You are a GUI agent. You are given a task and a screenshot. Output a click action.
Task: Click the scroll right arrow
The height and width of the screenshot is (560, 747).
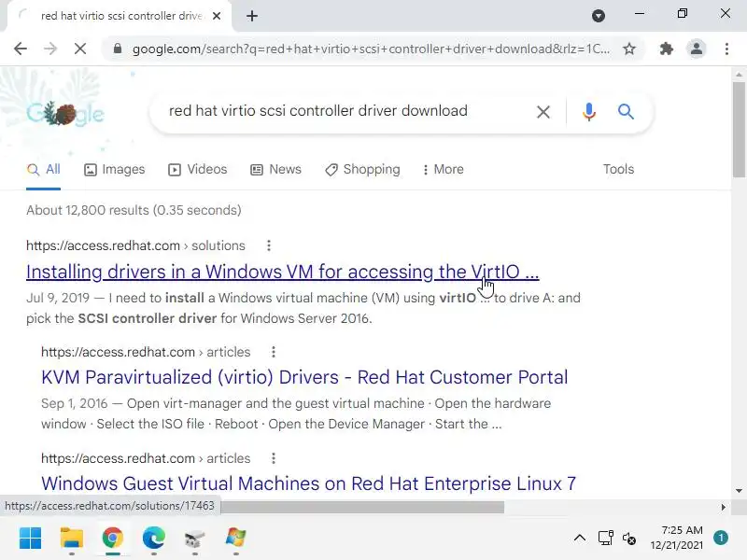(x=724, y=508)
